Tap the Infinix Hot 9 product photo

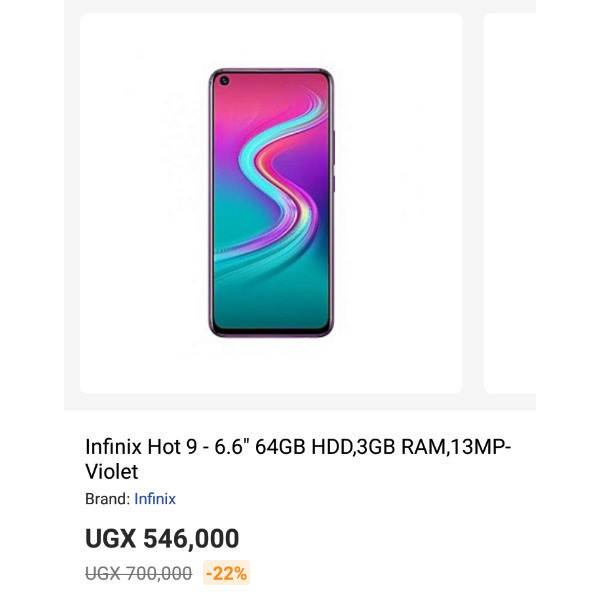[x=271, y=203]
